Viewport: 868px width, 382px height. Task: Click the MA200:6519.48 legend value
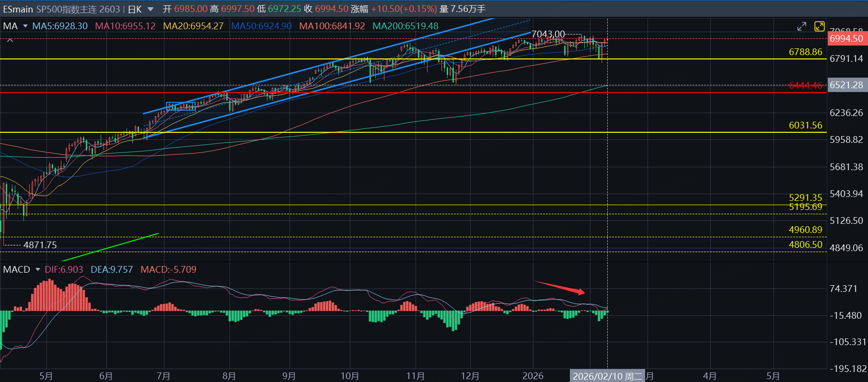405,26
